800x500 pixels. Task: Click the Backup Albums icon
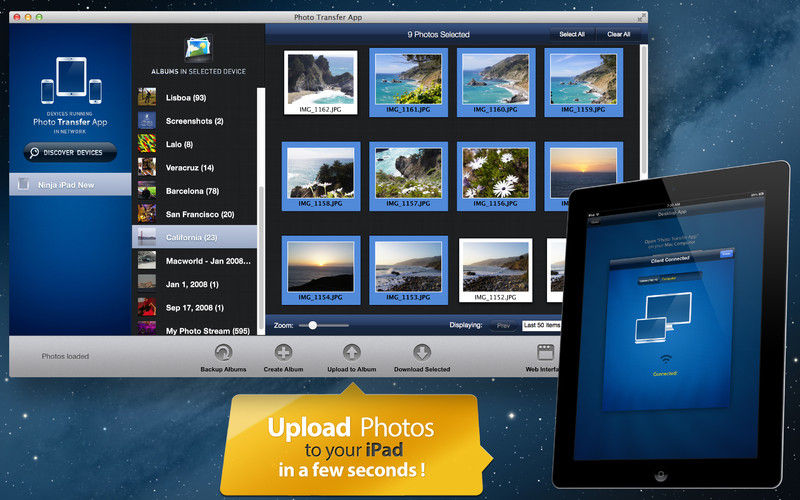(x=223, y=352)
